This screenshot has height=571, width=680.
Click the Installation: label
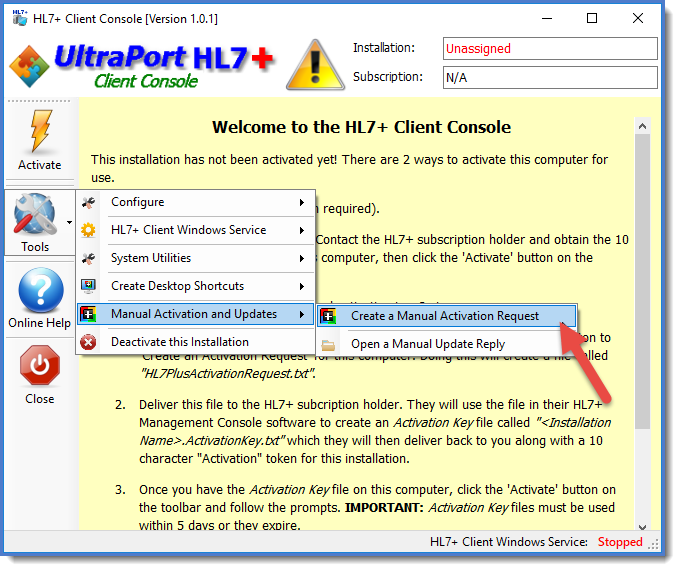384,48
